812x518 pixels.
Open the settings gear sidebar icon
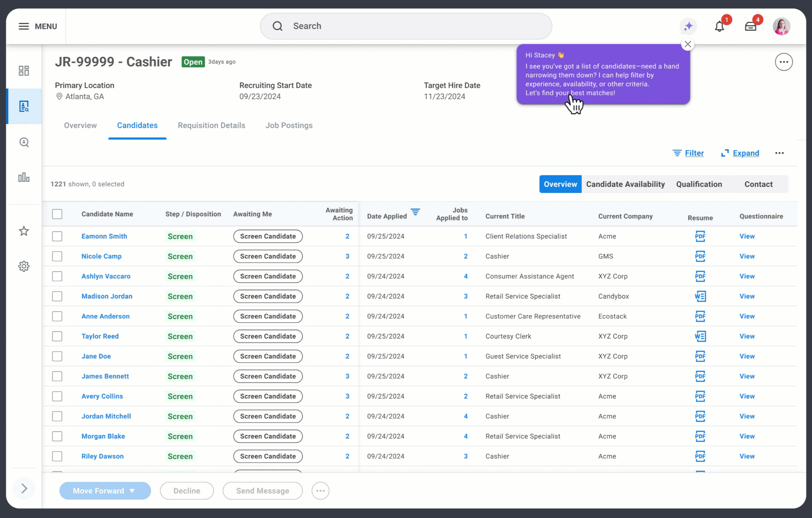coord(24,266)
